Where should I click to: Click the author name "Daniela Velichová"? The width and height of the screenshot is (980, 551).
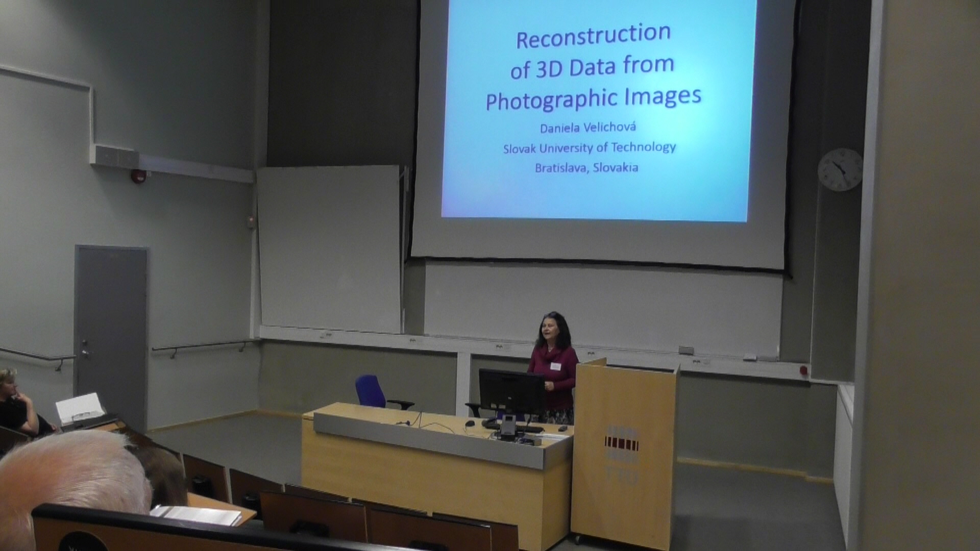click(588, 127)
